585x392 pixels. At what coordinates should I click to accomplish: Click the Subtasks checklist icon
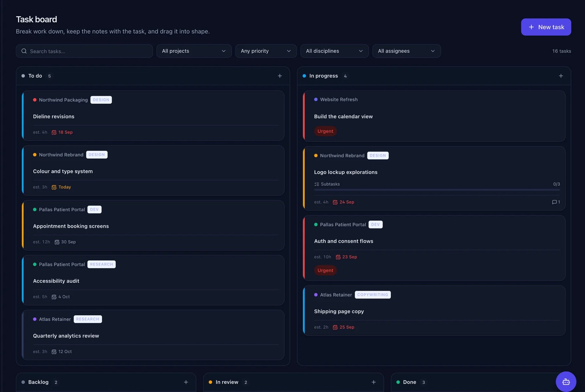pyautogui.click(x=317, y=184)
